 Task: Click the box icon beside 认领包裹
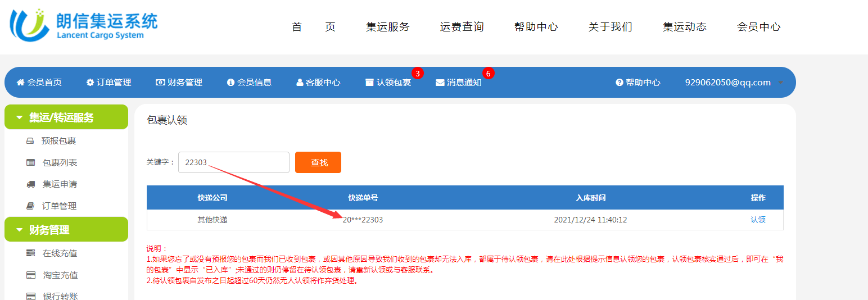[369, 83]
